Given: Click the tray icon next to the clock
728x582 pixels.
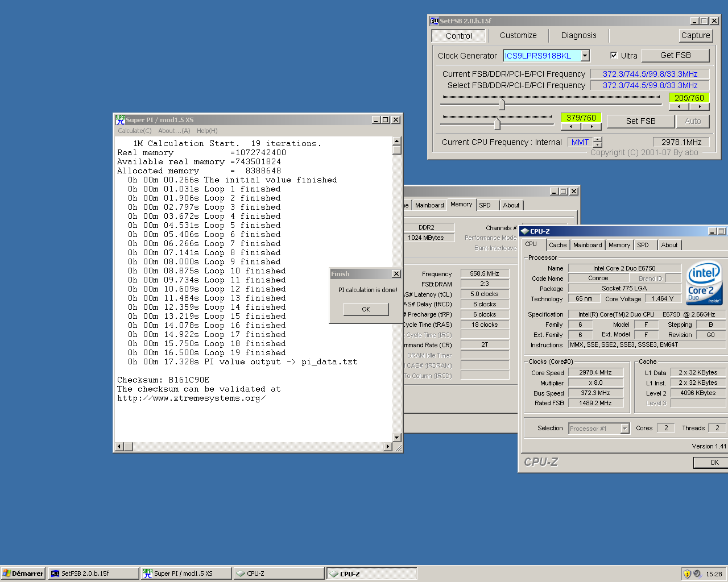Looking at the screenshot, I should [x=697, y=574].
